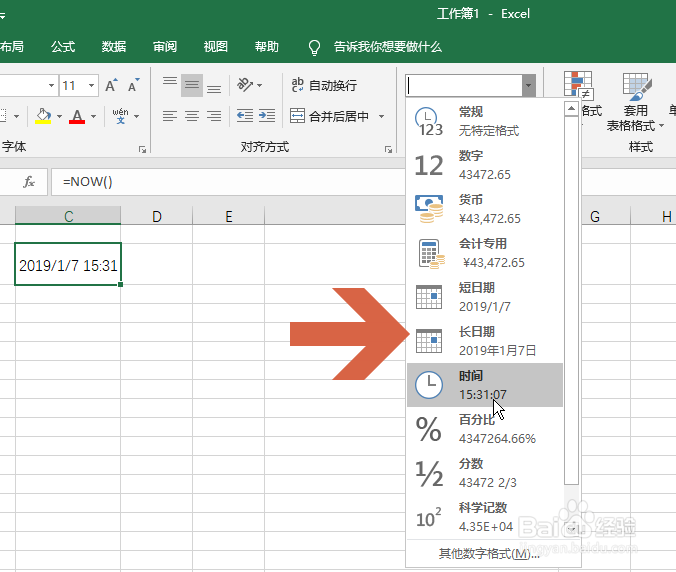Open text orientation options
Image resolution: width=676 pixels, height=572 pixels.
pos(245,85)
